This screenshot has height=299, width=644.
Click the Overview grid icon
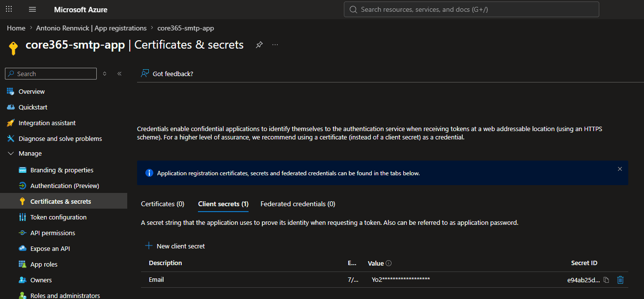10,91
